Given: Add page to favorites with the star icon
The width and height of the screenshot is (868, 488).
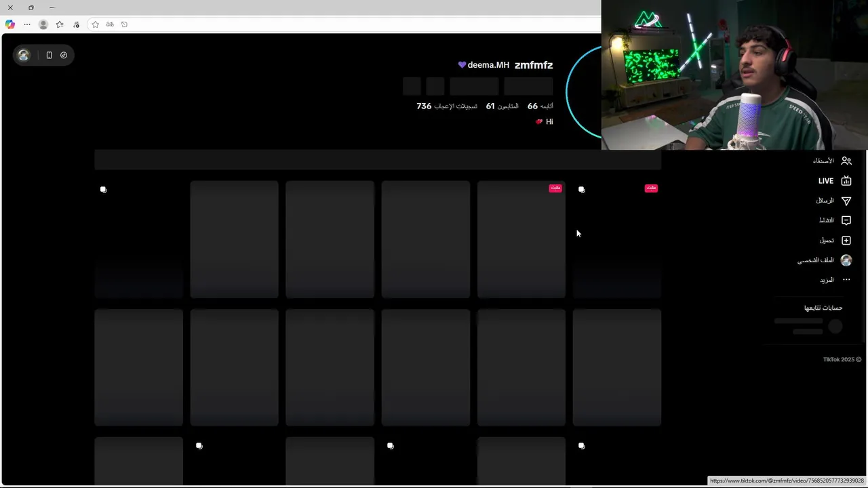Looking at the screenshot, I should click(x=95, y=24).
